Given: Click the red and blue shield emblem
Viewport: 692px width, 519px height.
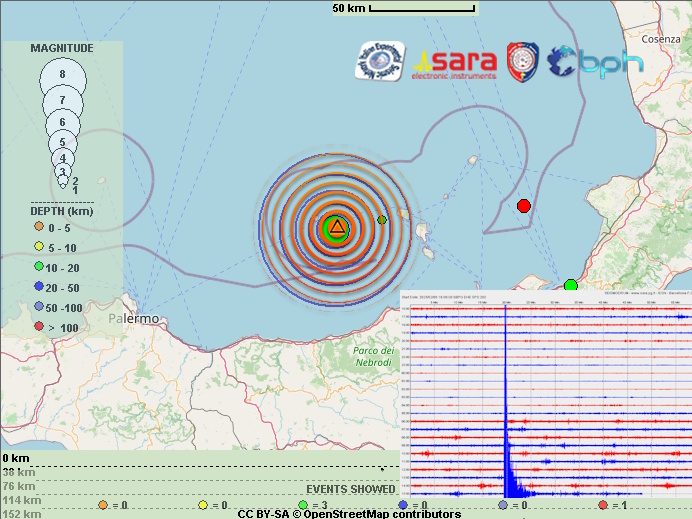Looking at the screenshot, I should tap(521, 61).
